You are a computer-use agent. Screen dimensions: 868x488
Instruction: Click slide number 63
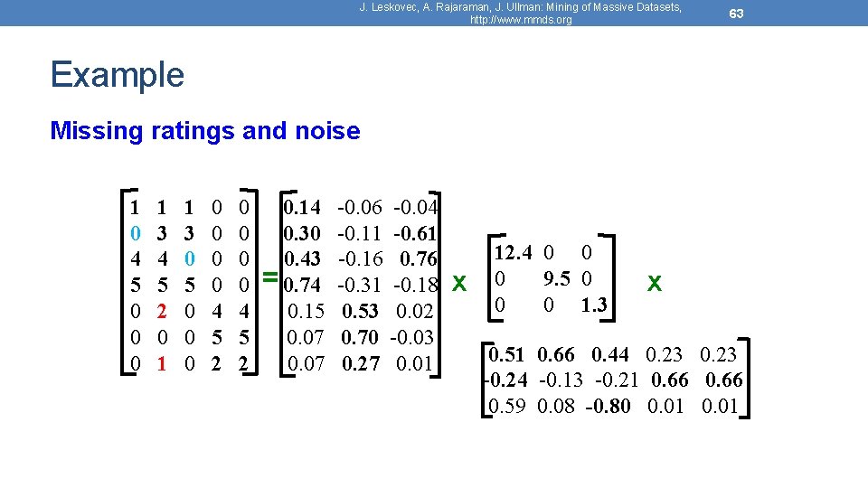[736, 14]
